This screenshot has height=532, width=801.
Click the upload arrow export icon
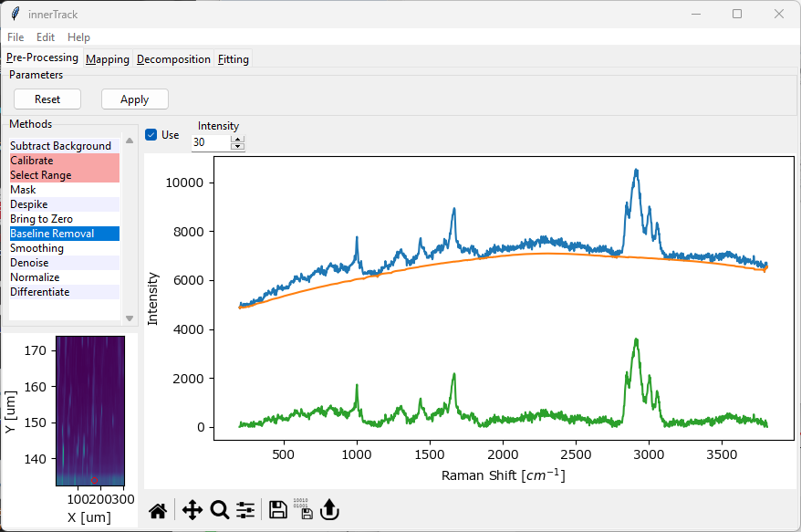coord(329,511)
